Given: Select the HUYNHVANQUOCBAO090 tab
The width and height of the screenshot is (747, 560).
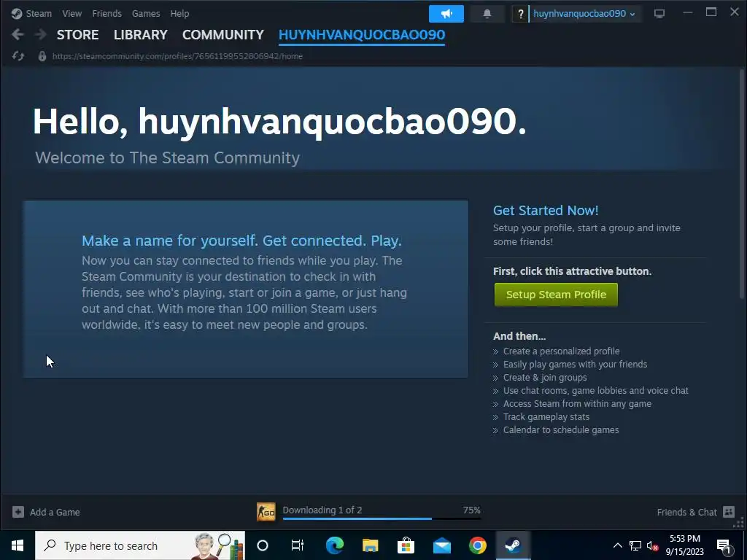Looking at the screenshot, I should (362, 35).
